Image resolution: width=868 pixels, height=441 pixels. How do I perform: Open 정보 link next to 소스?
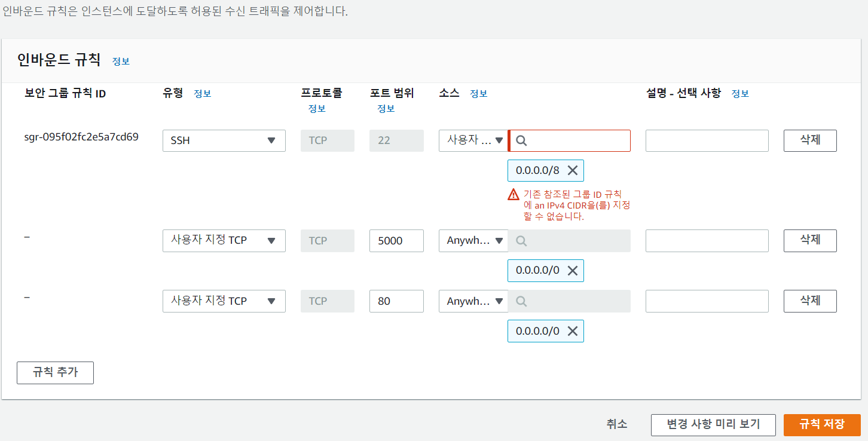tap(478, 94)
